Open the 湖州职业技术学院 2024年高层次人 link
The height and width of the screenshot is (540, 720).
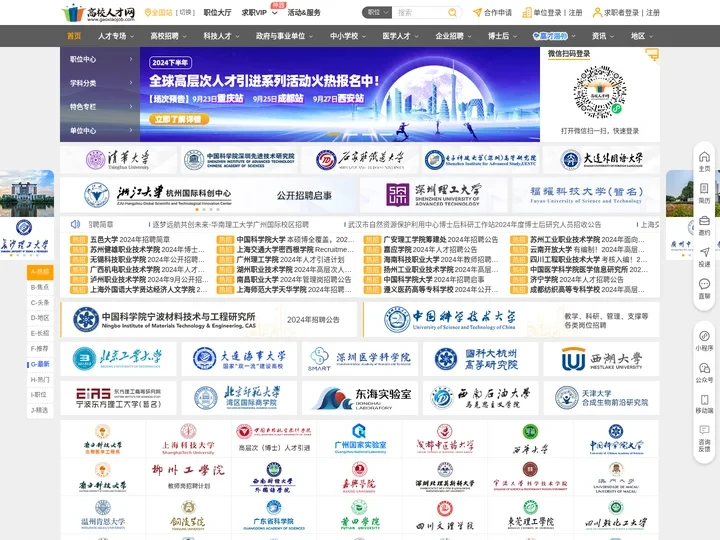point(294,270)
